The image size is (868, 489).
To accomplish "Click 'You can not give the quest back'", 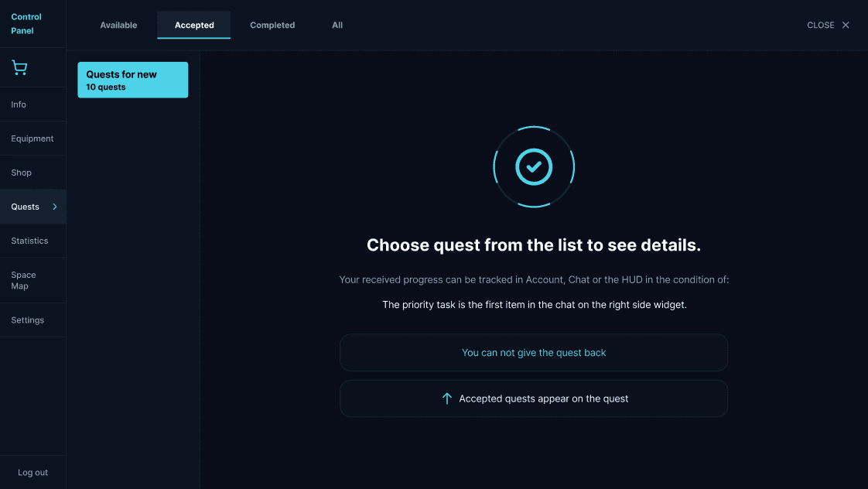I will click(x=534, y=353).
